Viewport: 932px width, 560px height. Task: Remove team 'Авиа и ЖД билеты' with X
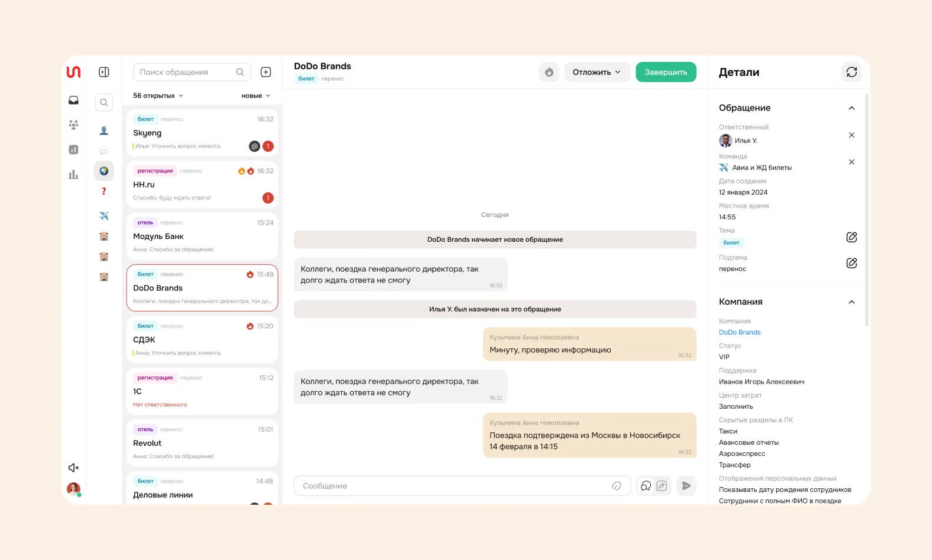click(x=851, y=162)
